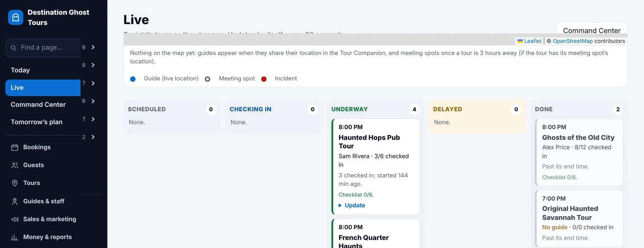Click 'Sam Rivera · 3/6 checked in' text

tap(374, 160)
